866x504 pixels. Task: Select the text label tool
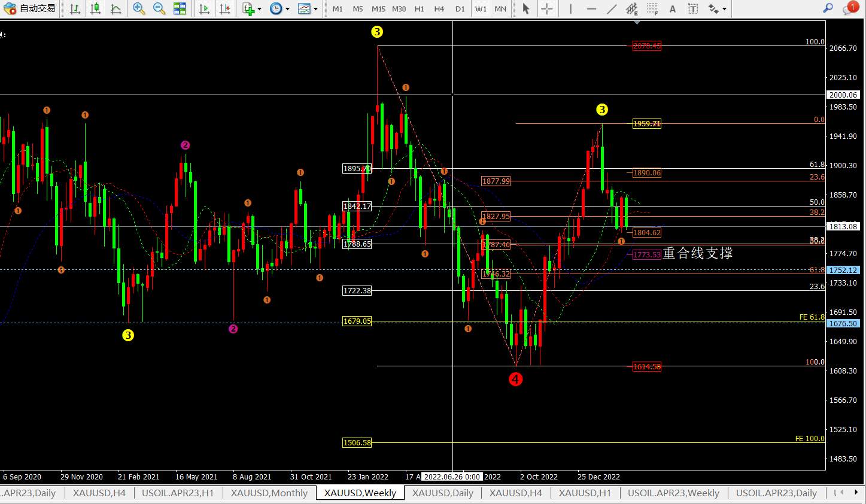tap(693, 8)
